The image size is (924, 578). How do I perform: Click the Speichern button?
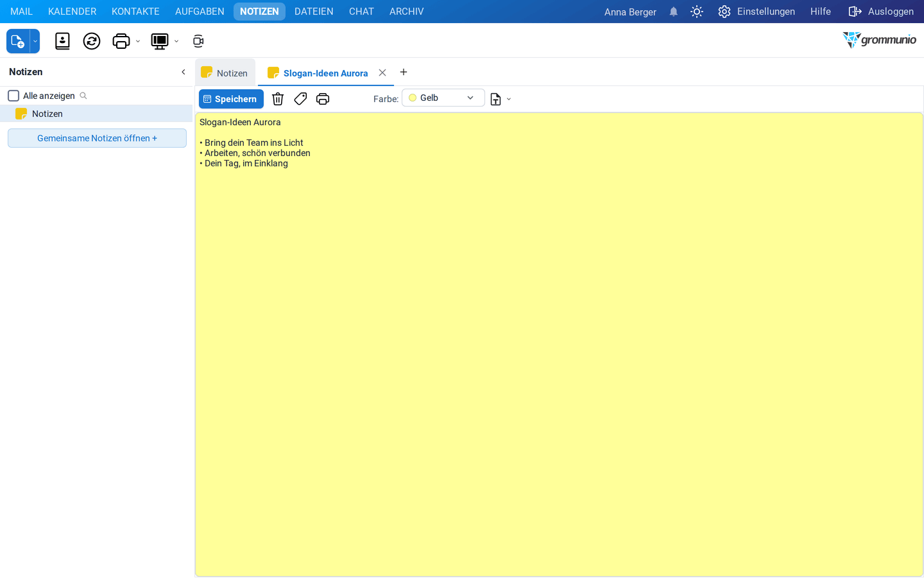coord(231,99)
